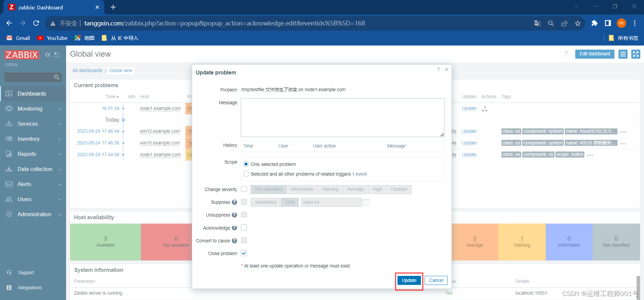
Task: Uncheck the Close problem checkbox
Action: pos(244,253)
